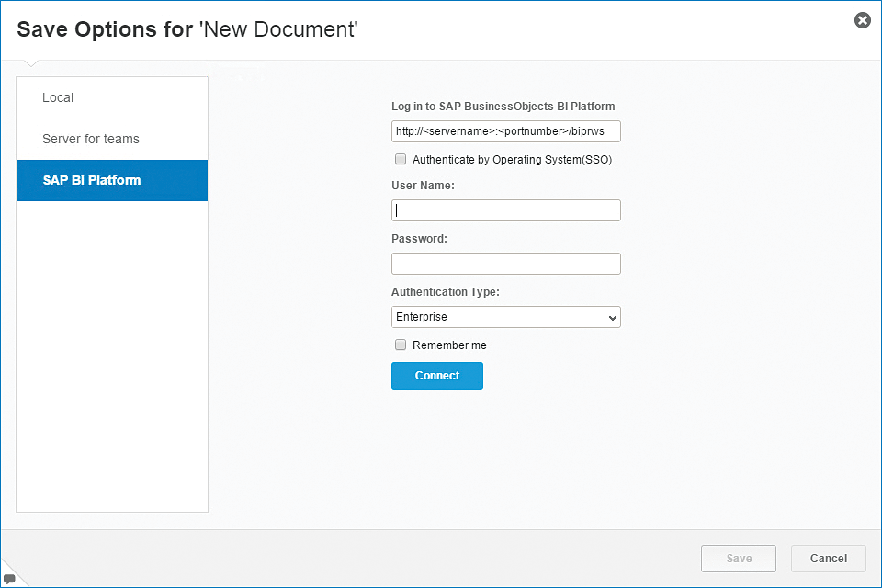Focus the User Name text field
The width and height of the screenshot is (882, 588).
click(x=505, y=210)
